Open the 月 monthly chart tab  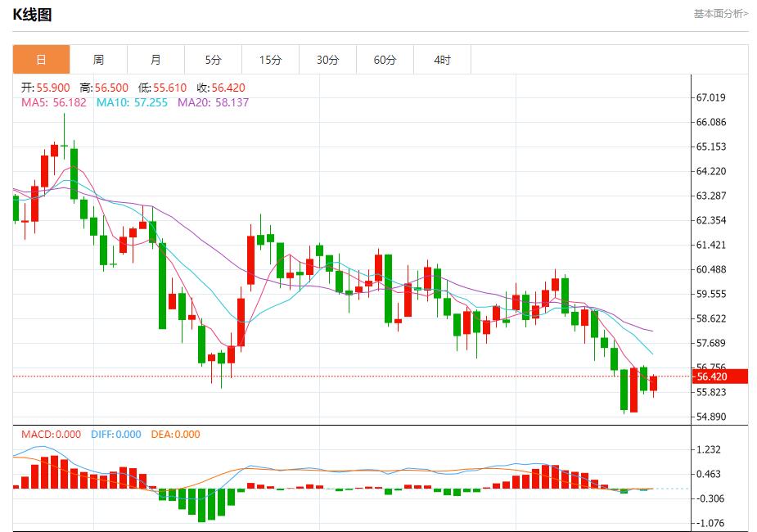[155, 60]
